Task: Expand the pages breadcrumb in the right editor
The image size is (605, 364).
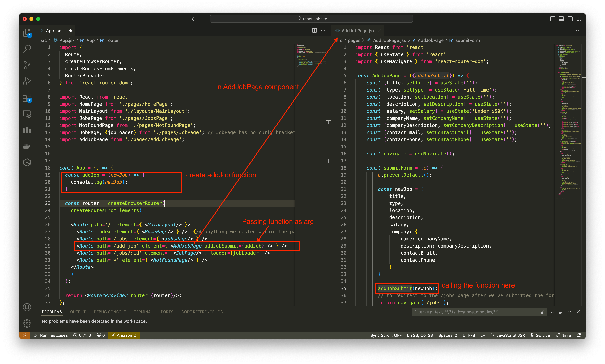Action: (354, 40)
